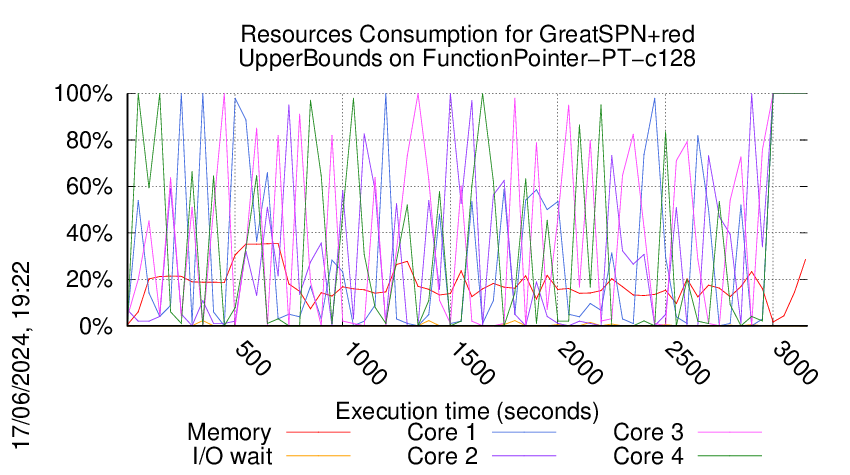850x475 pixels.
Task: Click the 1000 x-axis tick label
Action: (366, 363)
